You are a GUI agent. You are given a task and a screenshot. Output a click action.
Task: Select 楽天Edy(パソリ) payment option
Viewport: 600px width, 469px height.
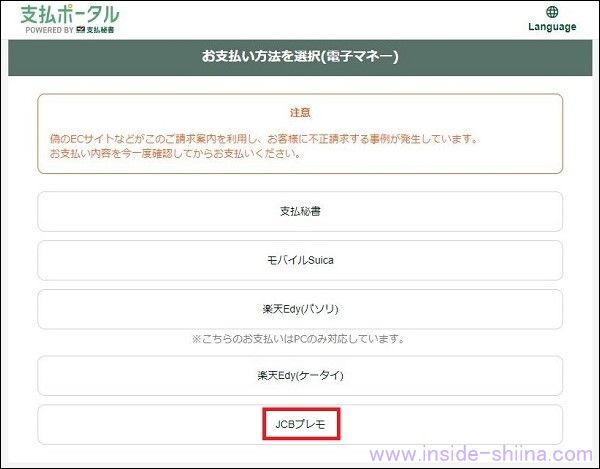click(x=300, y=309)
